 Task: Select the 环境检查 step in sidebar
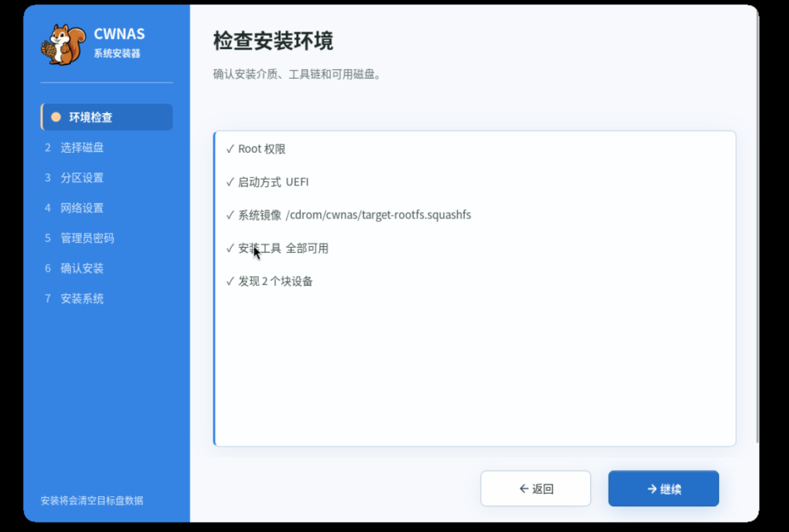tap(107, 117)
